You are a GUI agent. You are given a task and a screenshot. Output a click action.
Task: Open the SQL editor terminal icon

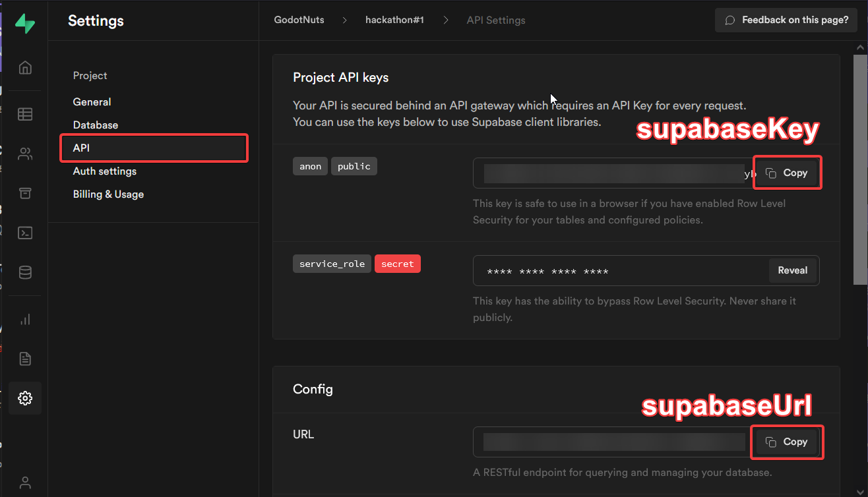pos(25,233)
